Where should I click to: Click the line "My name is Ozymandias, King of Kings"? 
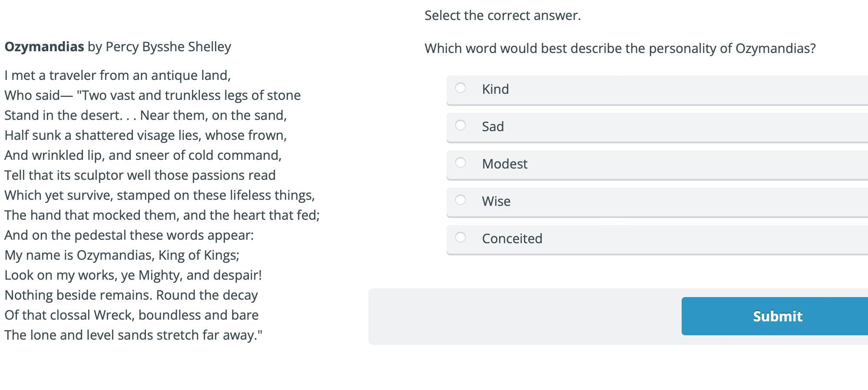pyautogui.click(x=122, y=255)
